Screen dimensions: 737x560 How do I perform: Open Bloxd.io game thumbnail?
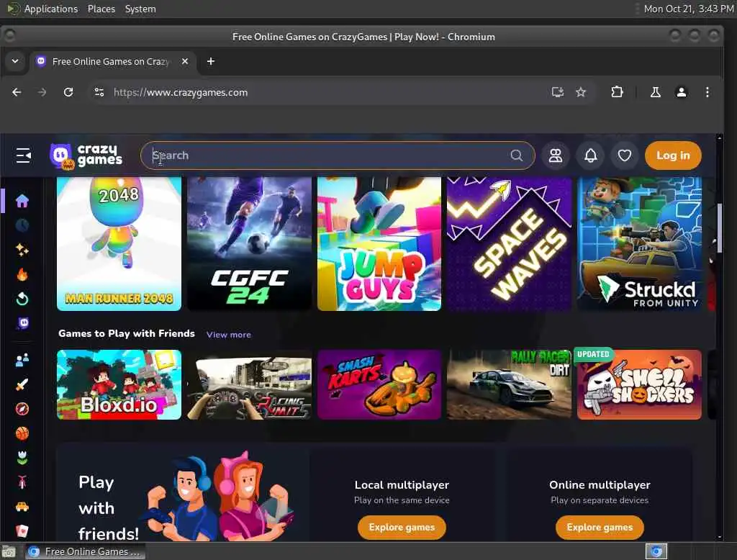tap(119, 384)
